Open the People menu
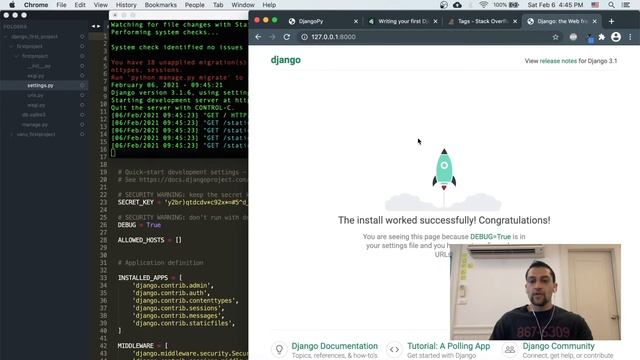The height and width of the screenshot is (360, 640). tap(194, 5)
